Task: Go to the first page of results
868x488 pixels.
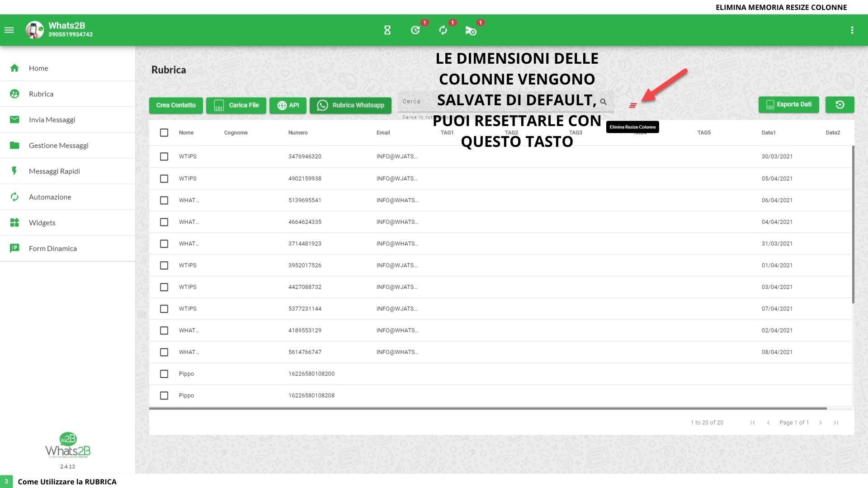Action: (753, 422)
